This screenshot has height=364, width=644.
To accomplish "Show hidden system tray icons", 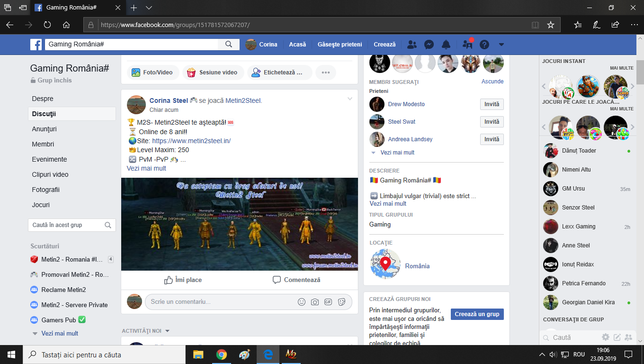I will [x=542, y=355].
